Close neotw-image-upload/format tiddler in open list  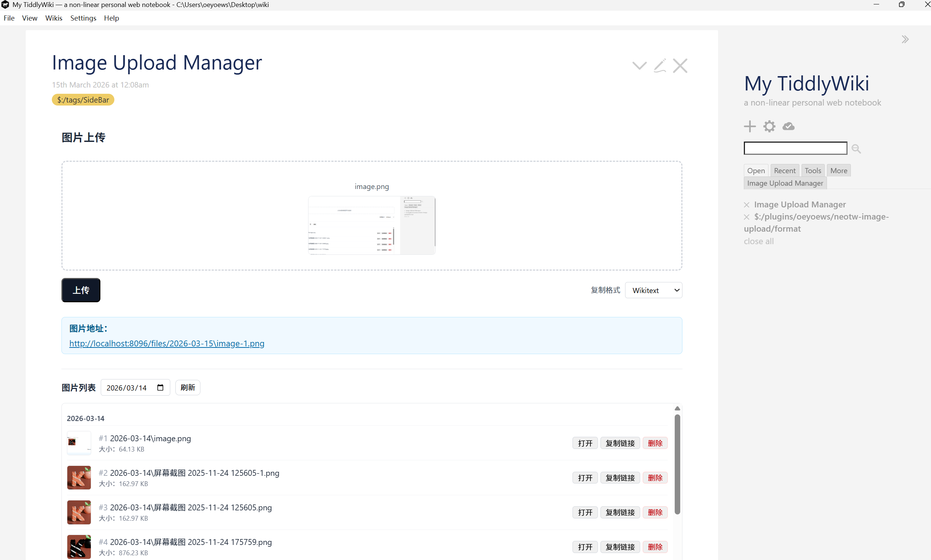pos(746,217)
